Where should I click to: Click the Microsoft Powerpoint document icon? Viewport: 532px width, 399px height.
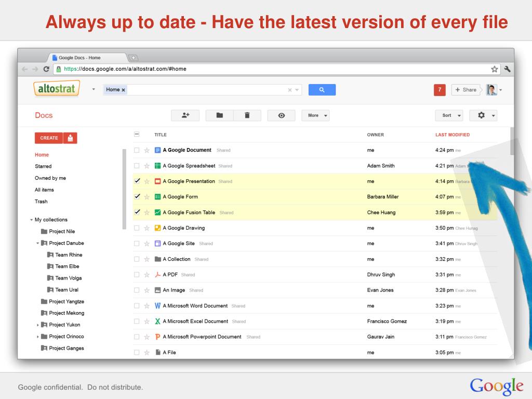point(157,337)
